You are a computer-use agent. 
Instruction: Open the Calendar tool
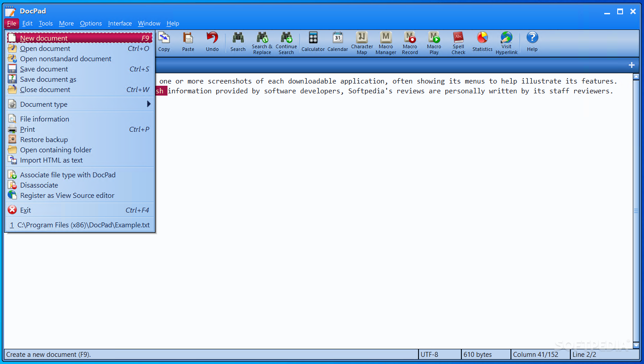click(338, 42)
